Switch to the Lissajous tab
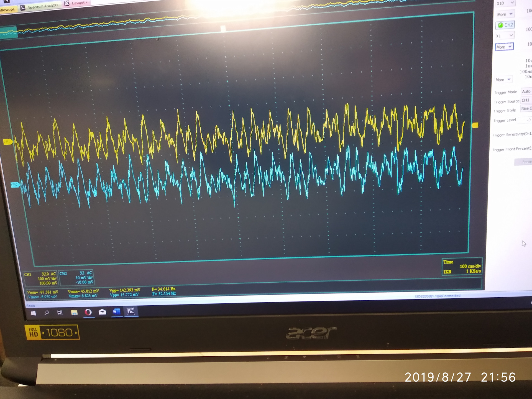The width and height of the screenshot is (532, 399). pos(76,3)
